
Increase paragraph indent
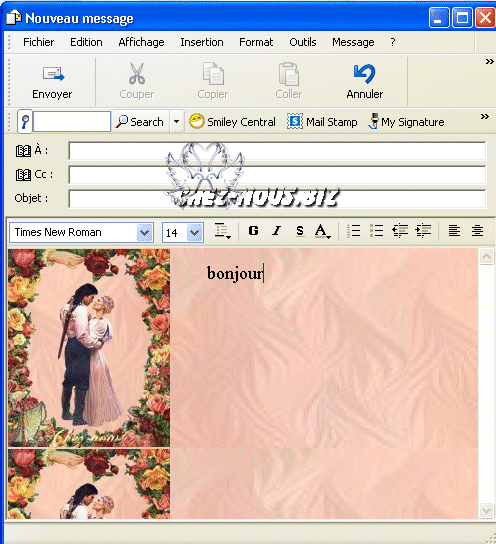click(423, 231)
